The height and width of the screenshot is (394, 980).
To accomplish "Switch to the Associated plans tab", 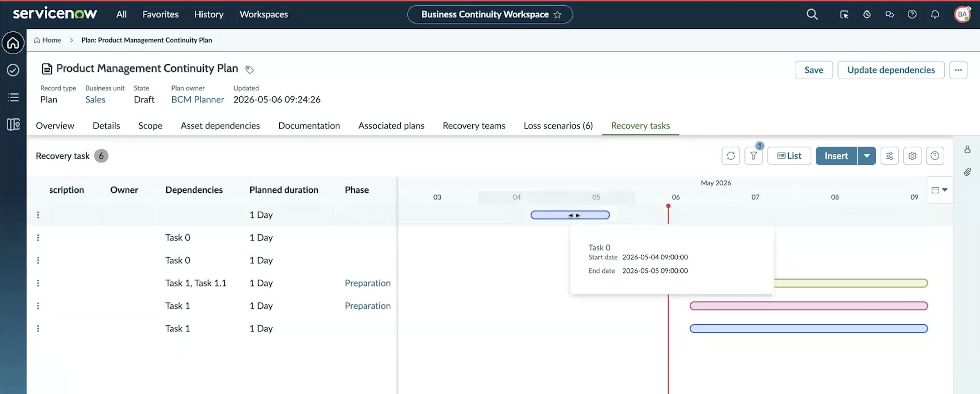I will pos(391,126).
